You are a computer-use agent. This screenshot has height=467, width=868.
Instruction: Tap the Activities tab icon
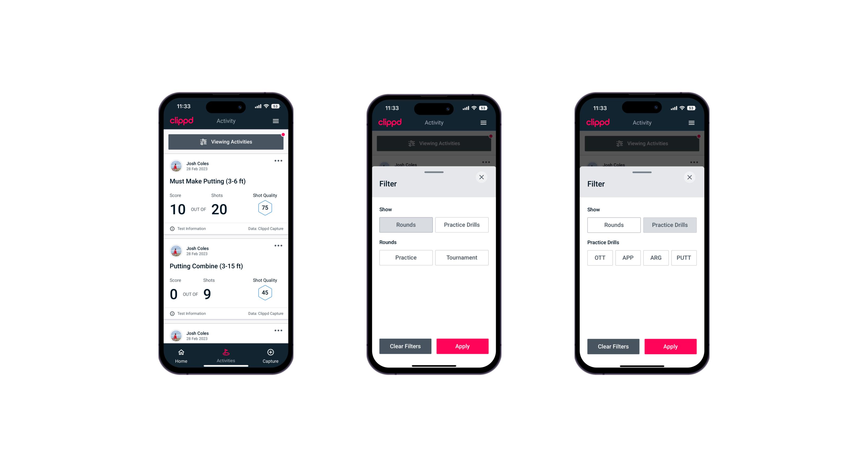[226, 352]
